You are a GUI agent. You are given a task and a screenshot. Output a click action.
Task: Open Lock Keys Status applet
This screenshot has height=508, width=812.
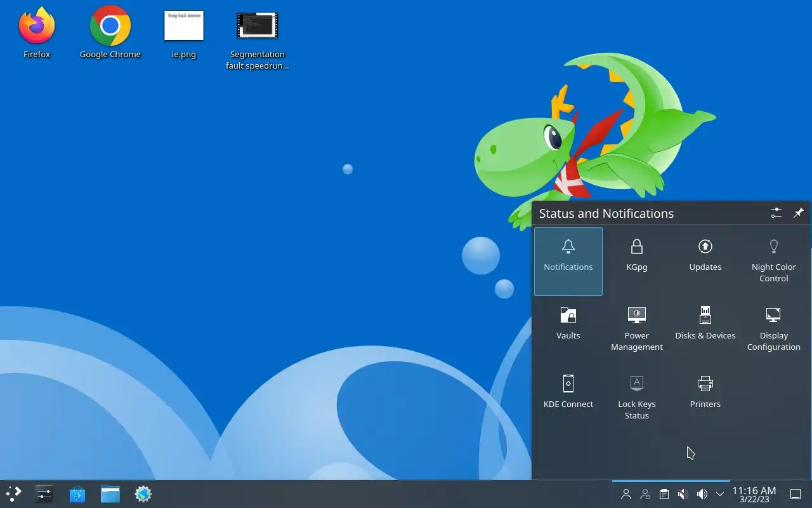tap(637, 398)
